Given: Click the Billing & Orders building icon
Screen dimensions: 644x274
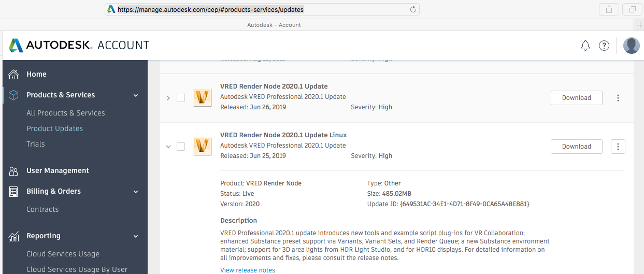Looking at the screenshot, I should coord(14,191).
